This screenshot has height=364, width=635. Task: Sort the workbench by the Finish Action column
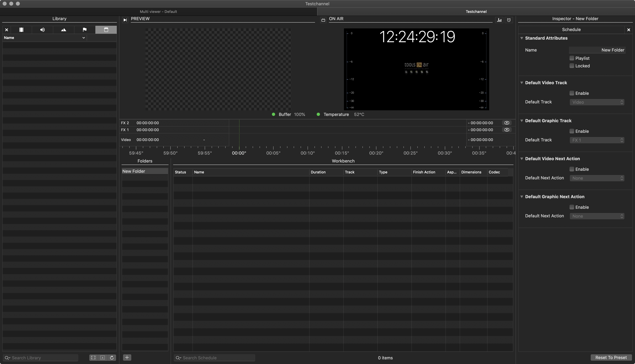428,172
